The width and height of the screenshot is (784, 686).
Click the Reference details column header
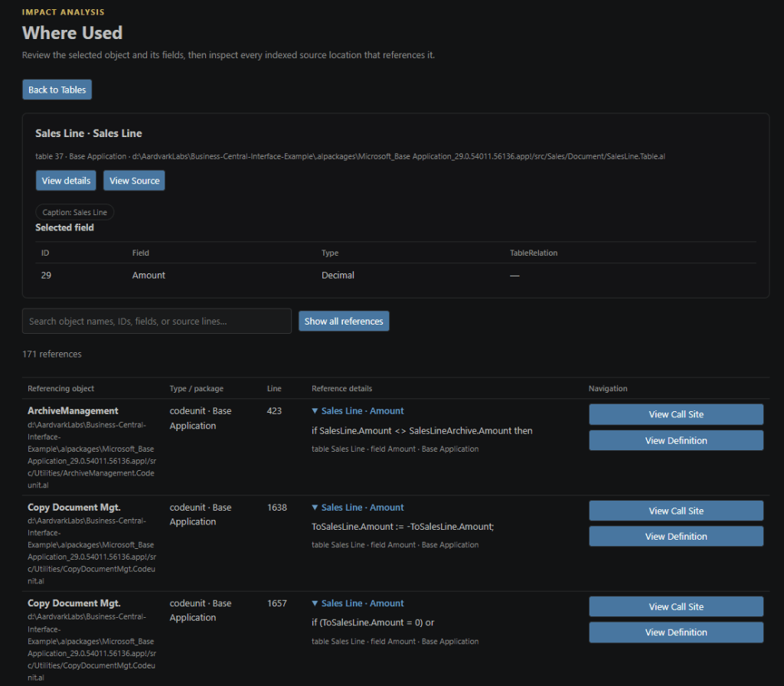click(341, 388)
